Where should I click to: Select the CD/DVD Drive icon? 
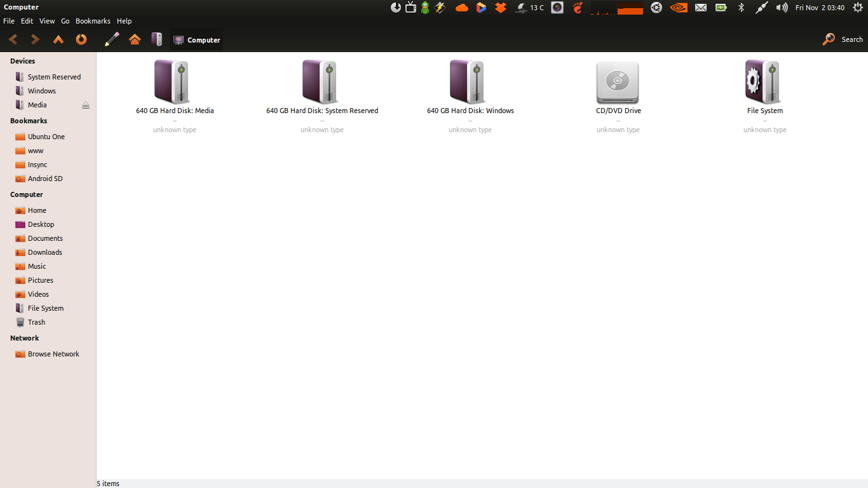pyautogui.click(x=618, y=83)
